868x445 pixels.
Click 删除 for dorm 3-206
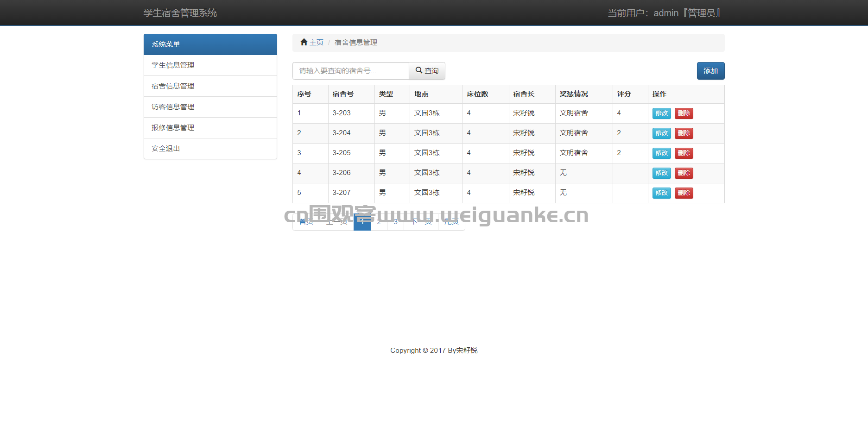tap(684, 173)
